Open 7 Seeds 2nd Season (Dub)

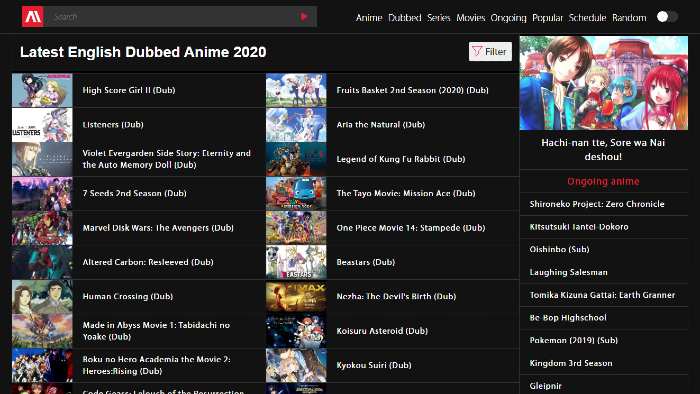tap(134, 193)
